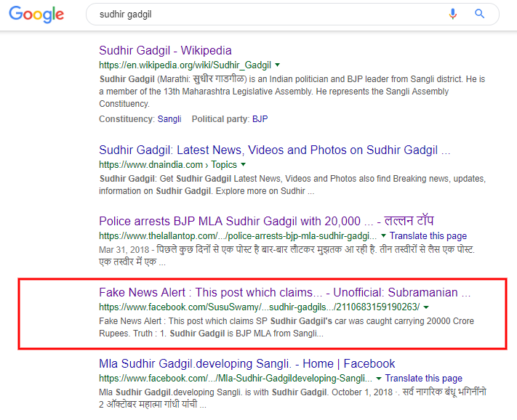
Task: Open 'Police arrests BJP MLA Sudhir Gadgil' result
Action: point(266,221)
